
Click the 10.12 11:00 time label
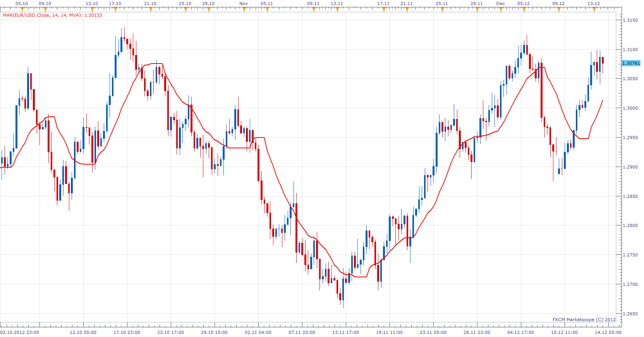[x=565, y=332]
